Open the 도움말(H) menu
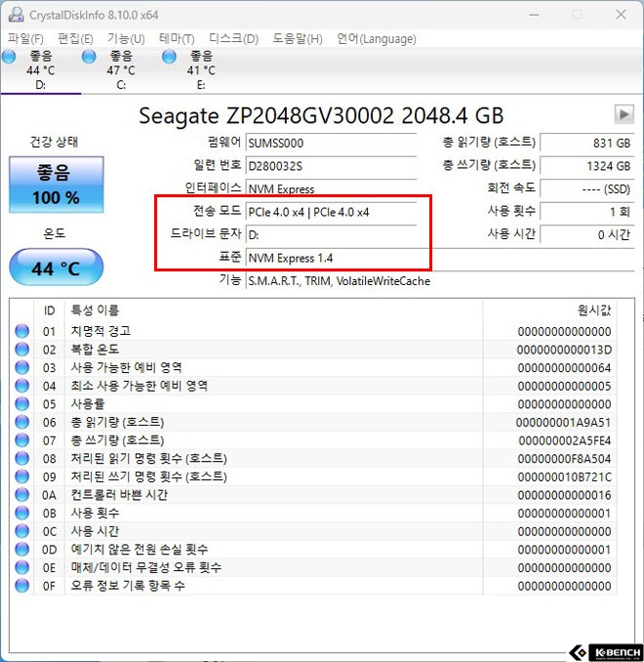Viewport: 644px width, 662px height. [x=297, y=39]
